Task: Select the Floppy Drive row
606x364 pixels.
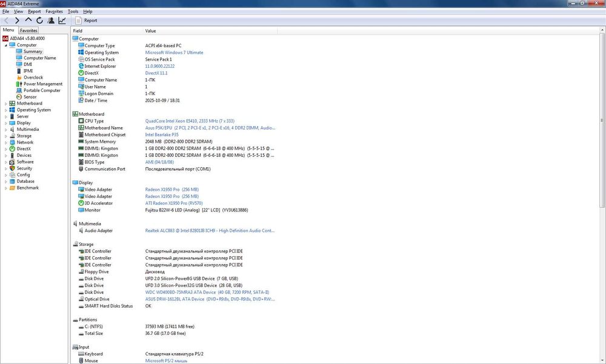Action: (174, 272)
